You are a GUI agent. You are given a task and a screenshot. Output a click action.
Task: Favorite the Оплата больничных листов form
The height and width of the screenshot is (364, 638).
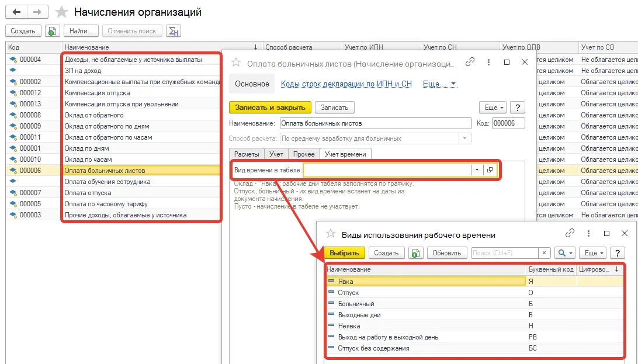pos(236,63)
